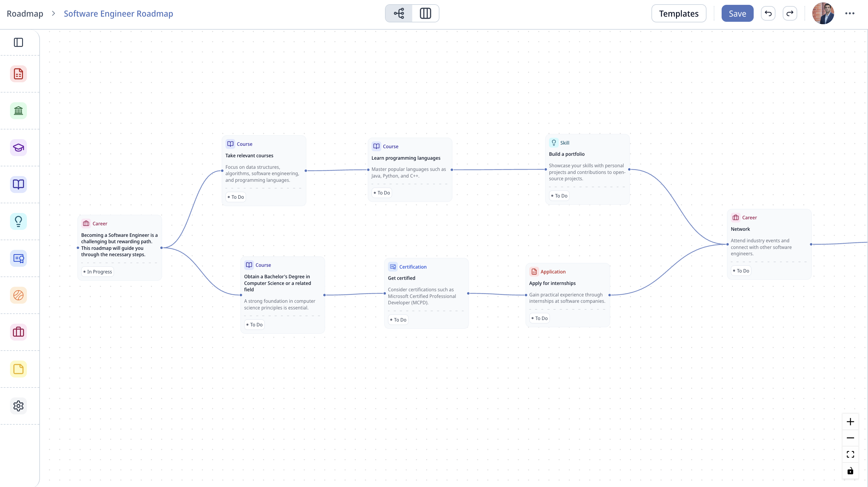
Task: Toggle the sidebar panel collapse icon
Action: click(x=18, y=42)
